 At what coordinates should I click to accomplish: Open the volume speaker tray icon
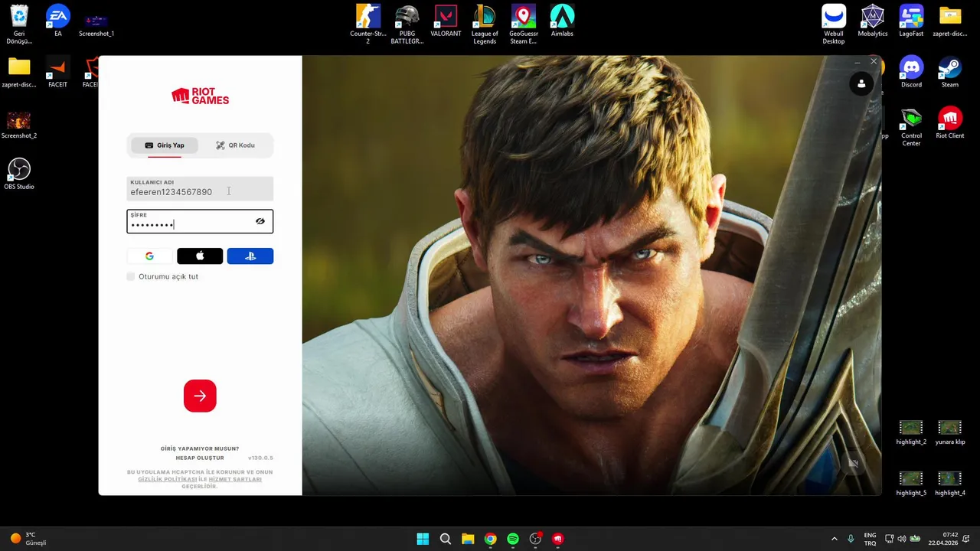(x=901, y=539)
